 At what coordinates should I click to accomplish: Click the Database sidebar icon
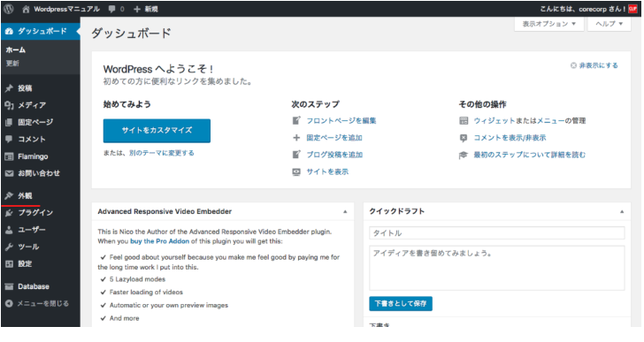(x=9, y=286)
